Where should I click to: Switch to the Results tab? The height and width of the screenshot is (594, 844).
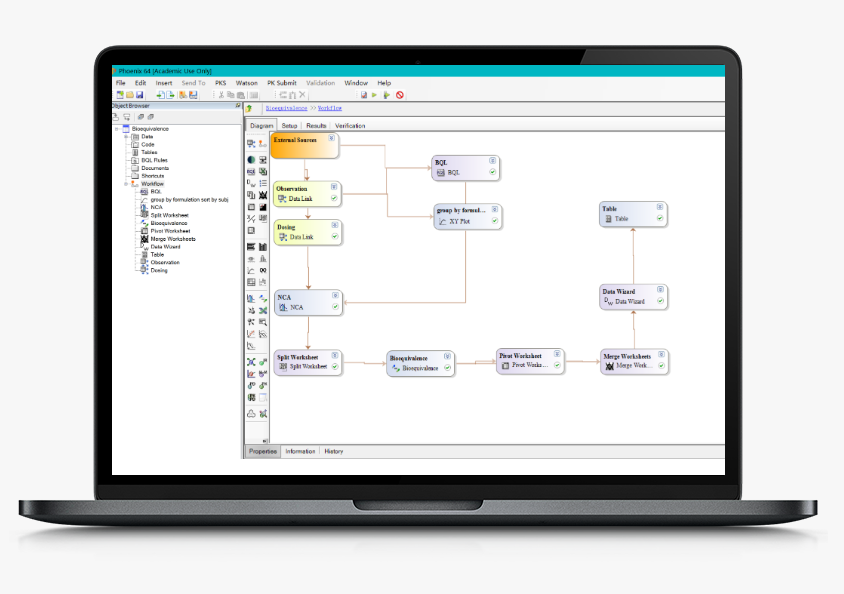point(316,125)
